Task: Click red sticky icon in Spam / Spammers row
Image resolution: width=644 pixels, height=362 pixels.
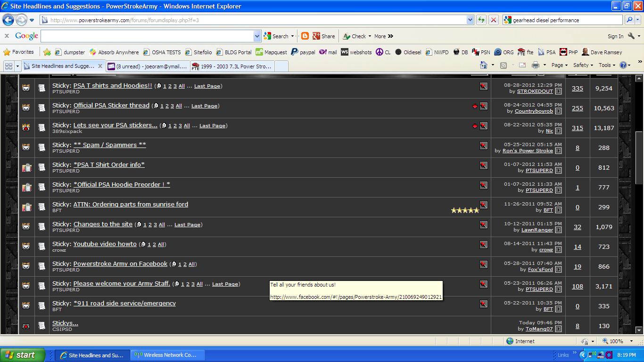Action: [483, 146]
